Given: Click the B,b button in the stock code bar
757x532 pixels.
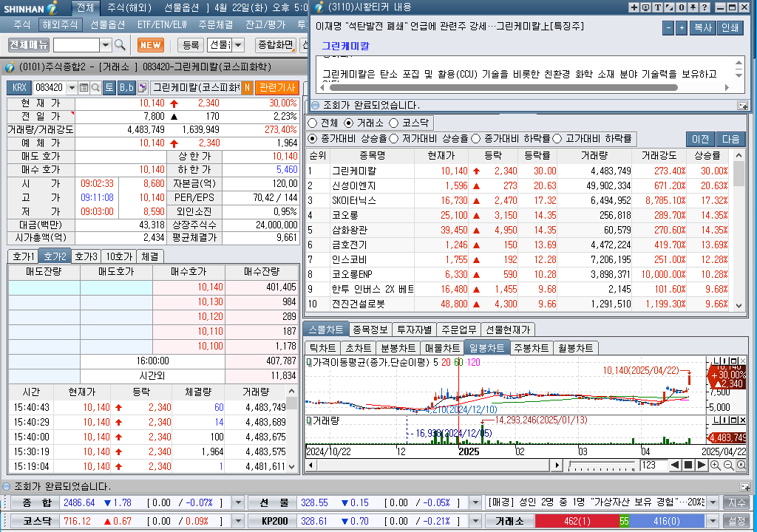Looking at the screenshot, I should click(126, 87).
